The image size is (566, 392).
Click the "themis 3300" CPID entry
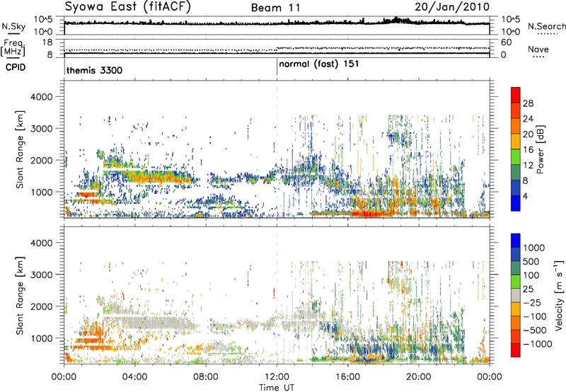tap(94, 70)
